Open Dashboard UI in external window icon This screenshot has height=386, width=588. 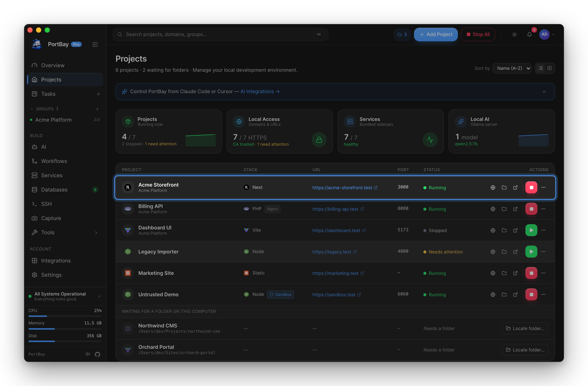click(x=515, y=230)
